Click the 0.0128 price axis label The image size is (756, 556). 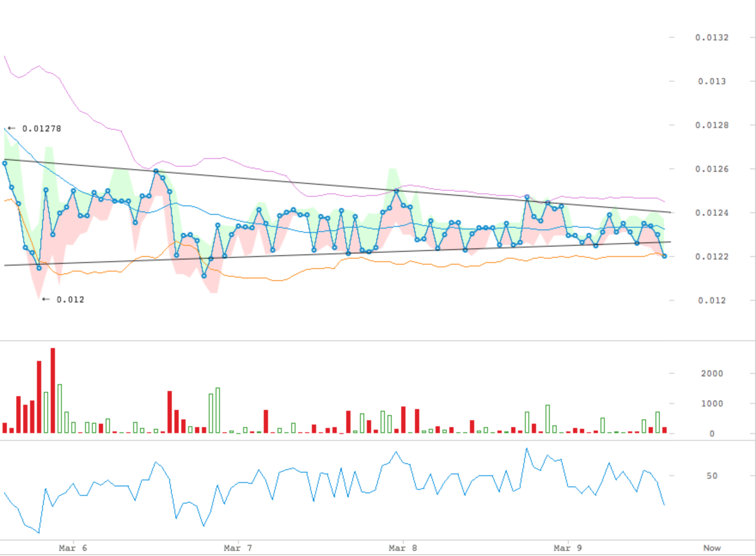(x=712, y=125)
